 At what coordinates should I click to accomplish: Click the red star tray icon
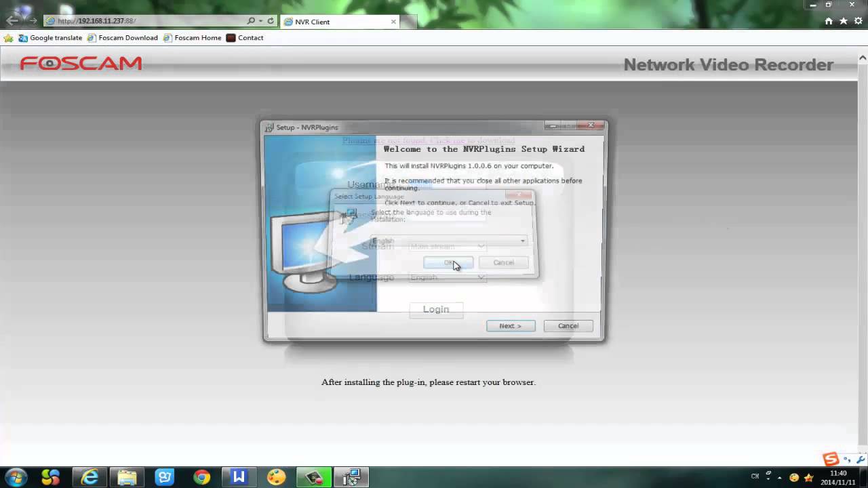[x=808, y=477]
